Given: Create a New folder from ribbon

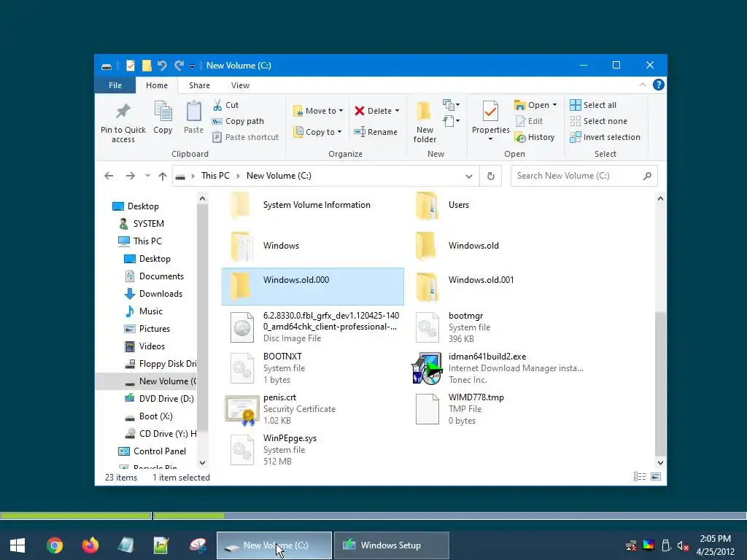Looking at the screenshot, I should 425,122.
